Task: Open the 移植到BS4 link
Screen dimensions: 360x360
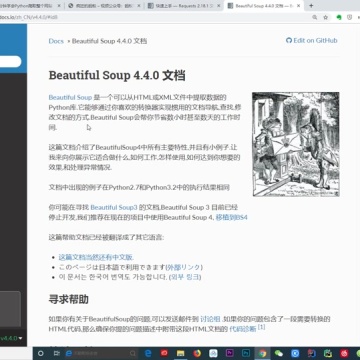Action: pos(232,218)
